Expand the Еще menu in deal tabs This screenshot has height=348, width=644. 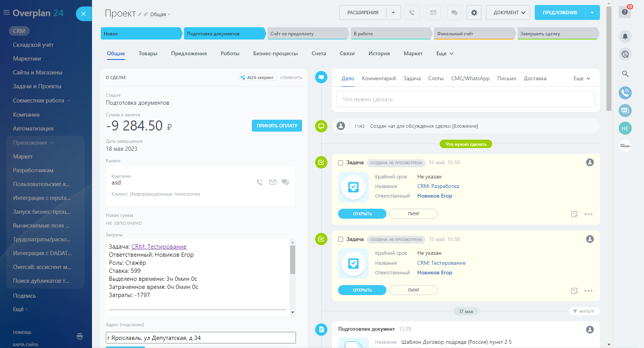445,54
